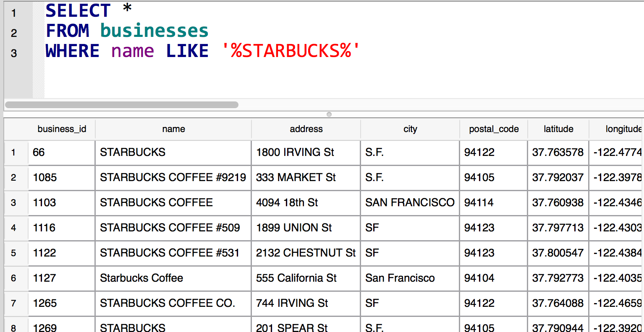Click latitude cell 37.764088
This screenshot has height=332, width=644.
tap(558, 303)
